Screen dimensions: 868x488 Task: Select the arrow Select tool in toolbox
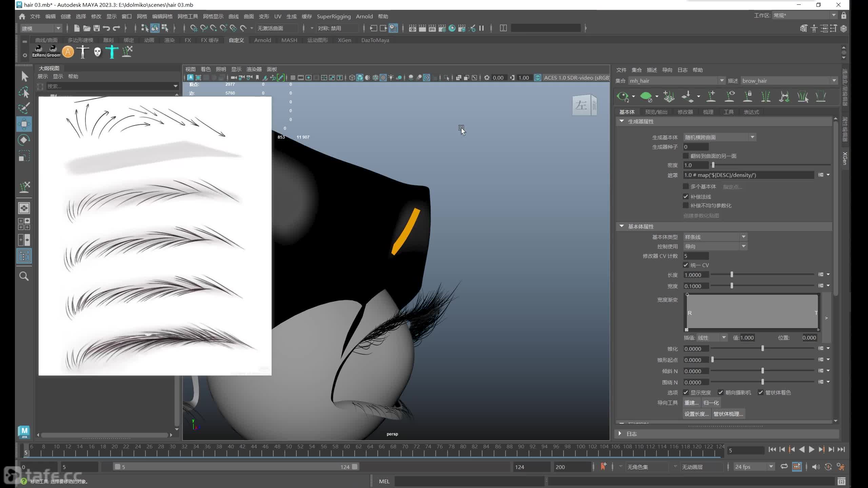click(24, 76)
